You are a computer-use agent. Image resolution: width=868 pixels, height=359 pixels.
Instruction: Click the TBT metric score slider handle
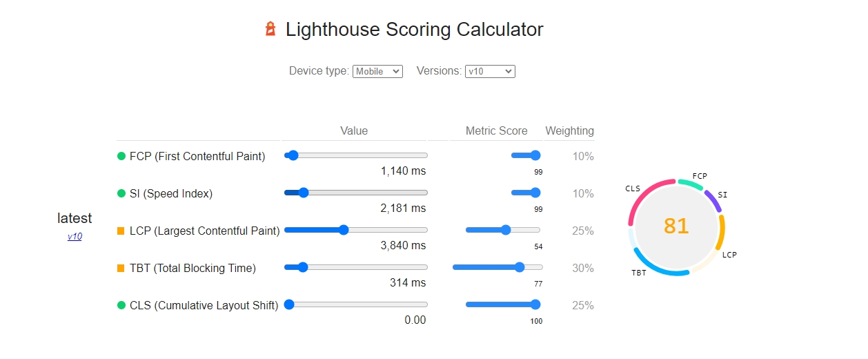[x=520, y=267]
